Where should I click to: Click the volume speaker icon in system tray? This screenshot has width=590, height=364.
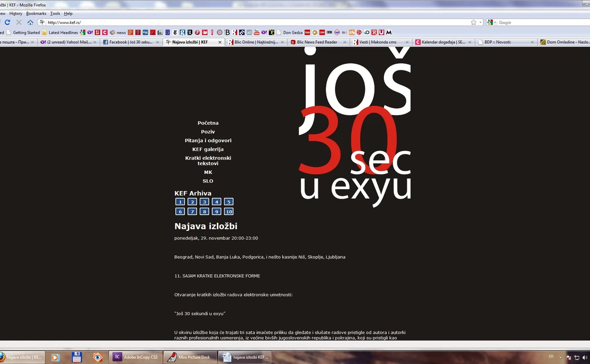(585, 357)
